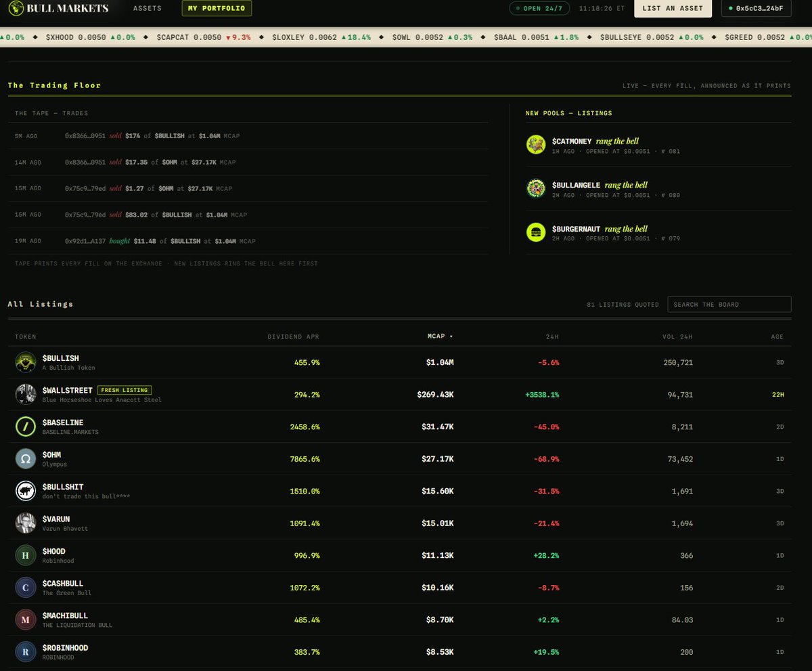Sort listings by 24H change header

553,337
